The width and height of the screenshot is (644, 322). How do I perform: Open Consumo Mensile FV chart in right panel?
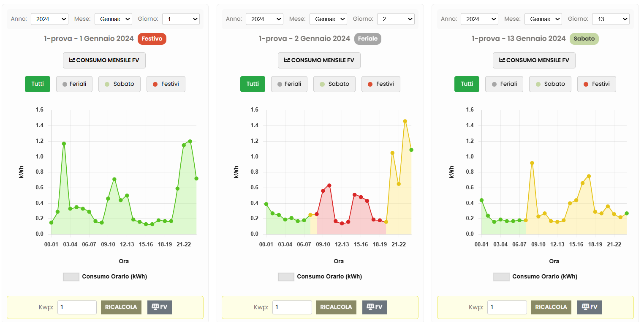tap(534, 60)
